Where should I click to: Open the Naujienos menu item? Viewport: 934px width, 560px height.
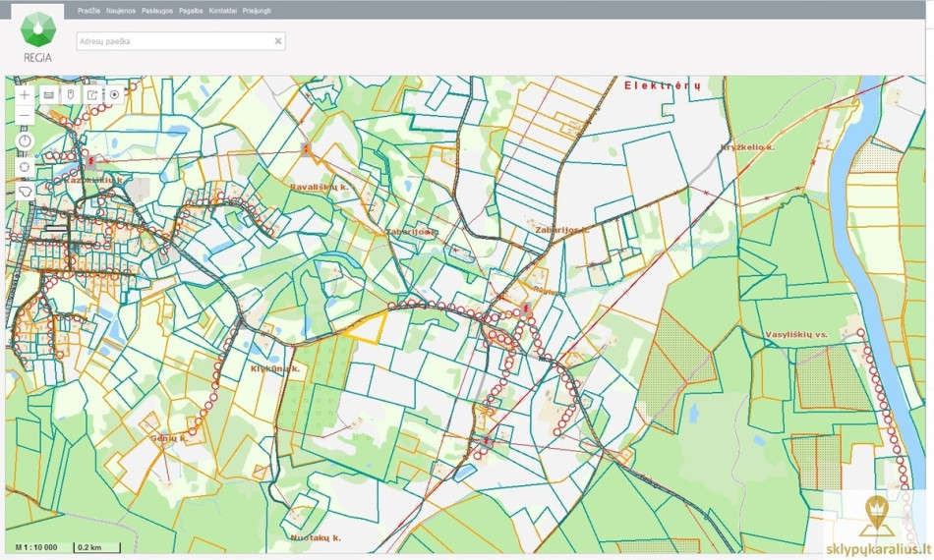pos(121,11)
